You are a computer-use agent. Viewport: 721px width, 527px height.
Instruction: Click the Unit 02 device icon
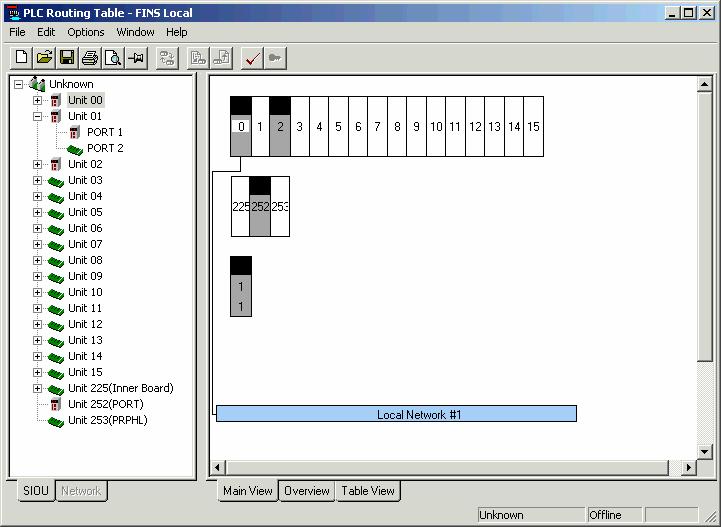pyautogui.click(x=56, y=164)
